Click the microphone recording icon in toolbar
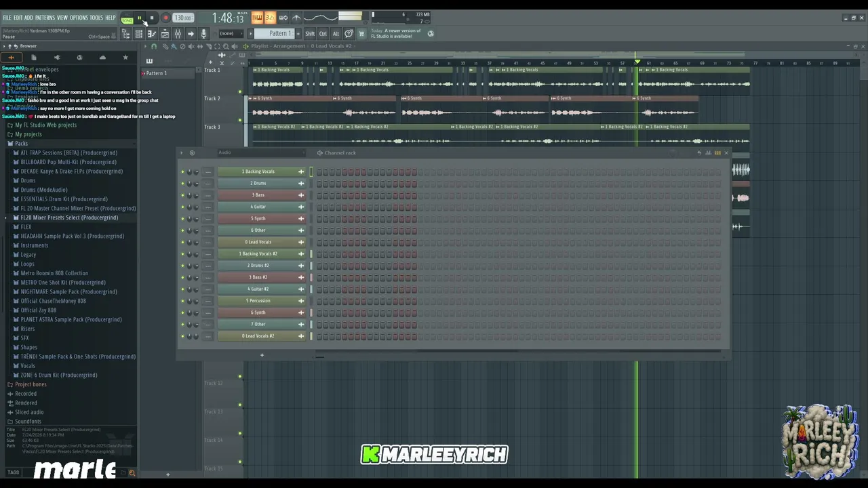 [x=203, y=34]
